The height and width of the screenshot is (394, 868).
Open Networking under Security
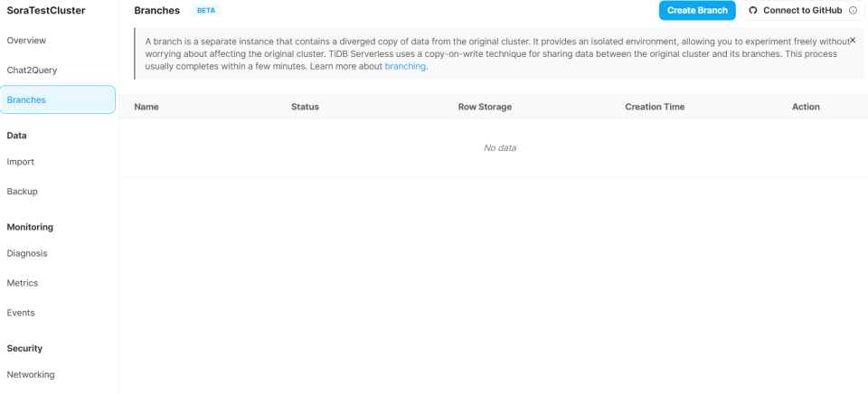click(31, 375)
